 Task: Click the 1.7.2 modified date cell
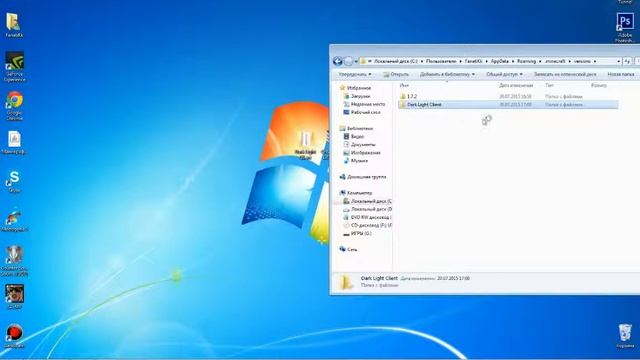click(x=515, y=96)
